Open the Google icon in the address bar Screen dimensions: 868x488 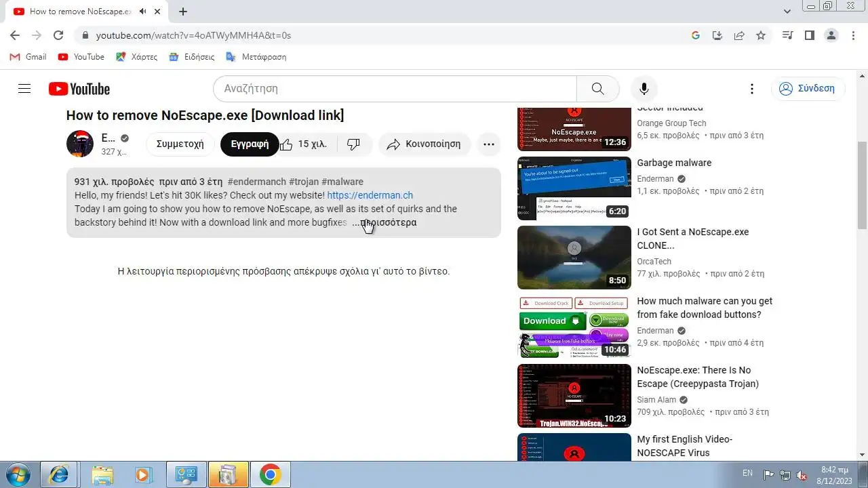point(696,35)
